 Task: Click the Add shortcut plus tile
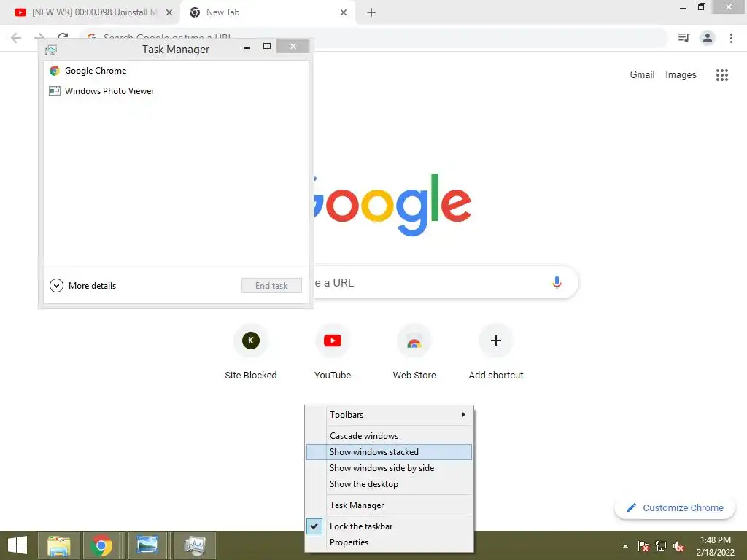496,352
